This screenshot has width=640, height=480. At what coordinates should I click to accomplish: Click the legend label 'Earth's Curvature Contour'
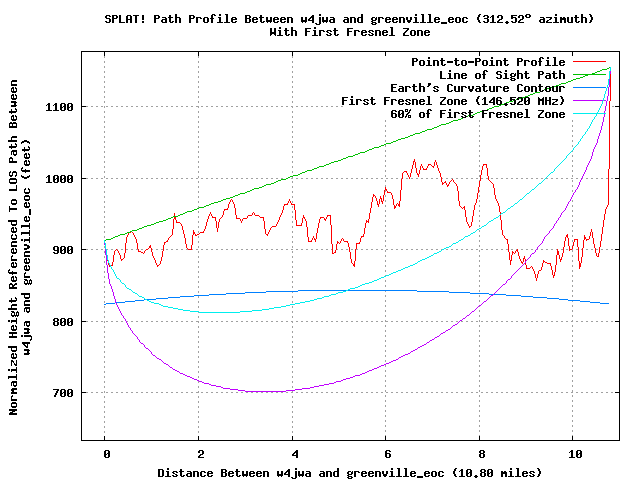478,88
